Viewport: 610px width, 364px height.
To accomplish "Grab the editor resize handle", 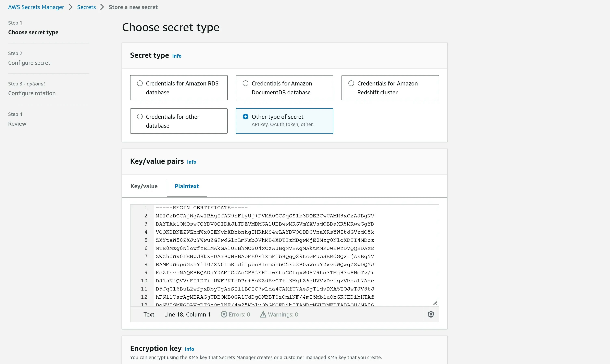I will coord(435,303).
